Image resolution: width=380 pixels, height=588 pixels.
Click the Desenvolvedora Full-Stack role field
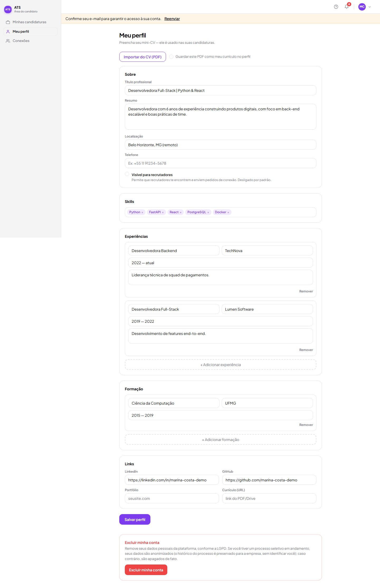[174, 309]
